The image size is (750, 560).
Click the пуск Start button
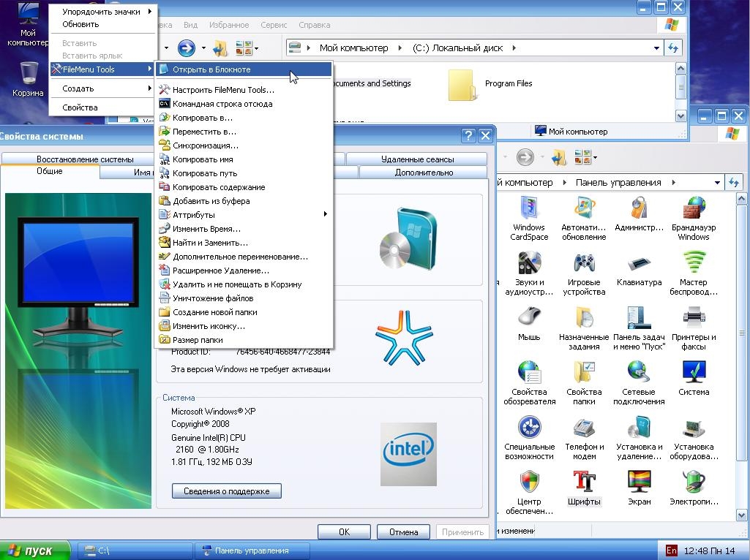(34, 550)
